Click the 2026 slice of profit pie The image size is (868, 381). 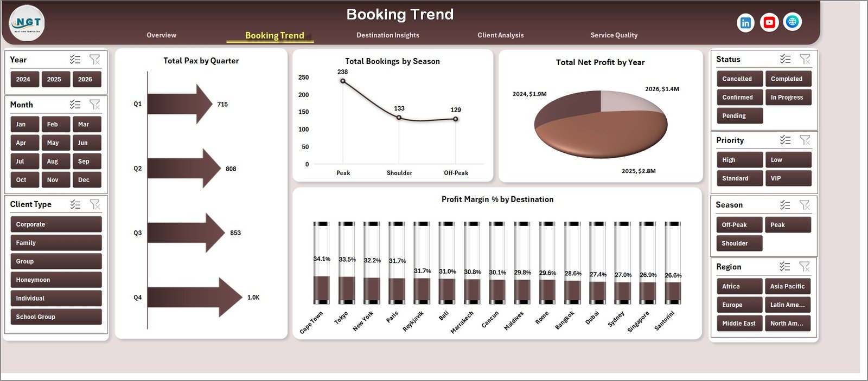629,100
